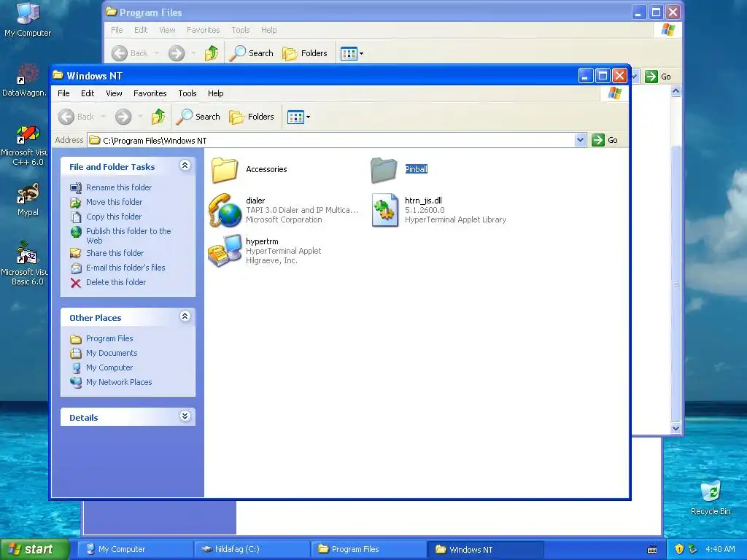Click the Start button

click(34, 549)
